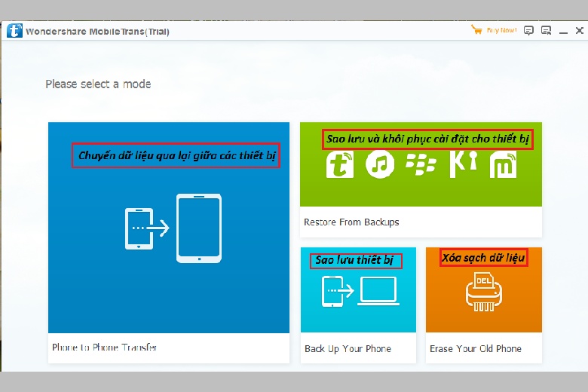Screen dimensions: 588x392
Task: Open the feedback speech bubble icon
Action: click(x=528, y=30)
